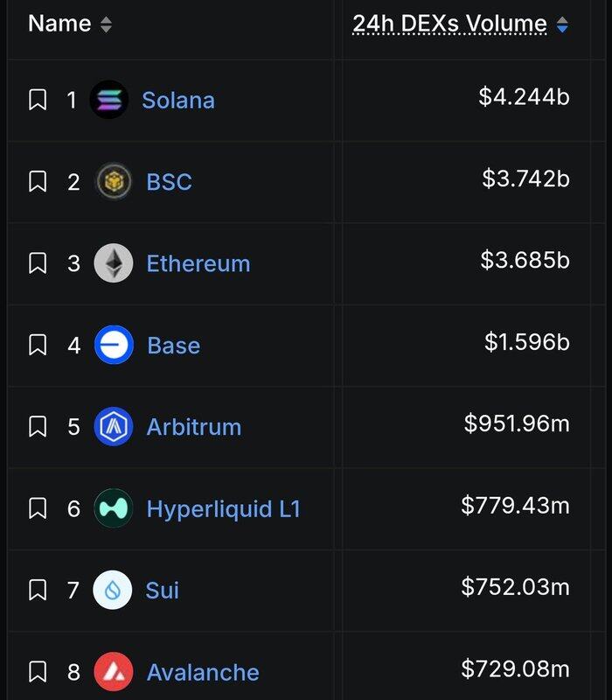The image size is (612, 700).
Task: Click the Ethereum diamond logo icon
Action: pos(114,263)
